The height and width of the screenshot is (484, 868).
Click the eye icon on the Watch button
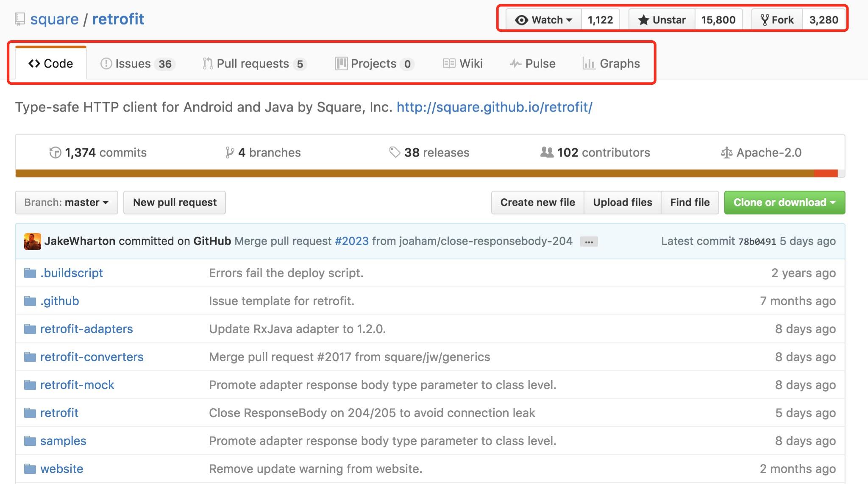click(522, 19)
